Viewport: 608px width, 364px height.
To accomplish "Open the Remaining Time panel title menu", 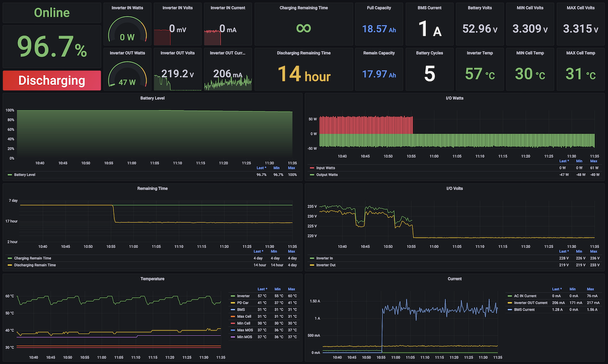I will tap(152, 188).
